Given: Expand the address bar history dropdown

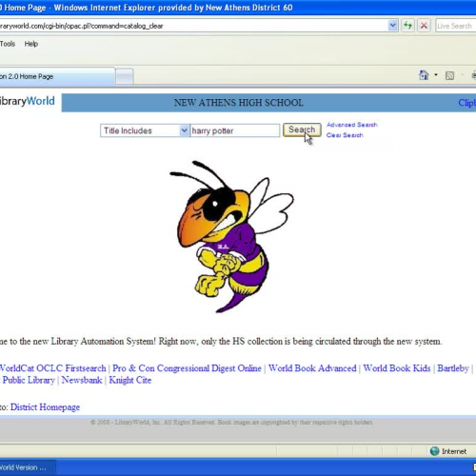Looking at the screenshot, I should [393, 26].
